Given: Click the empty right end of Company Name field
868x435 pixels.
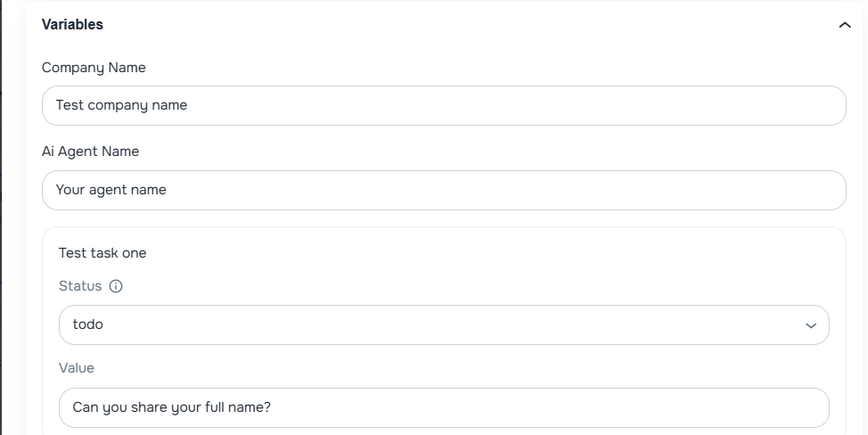Looking at the screenshot, I should [x=757, y=105].
